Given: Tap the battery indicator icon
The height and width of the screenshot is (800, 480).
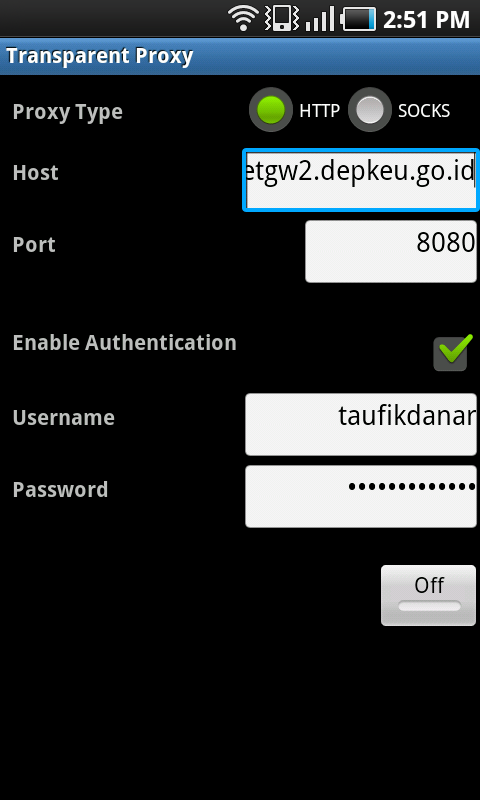Looking at the screenshot, I should coord(359,19).
